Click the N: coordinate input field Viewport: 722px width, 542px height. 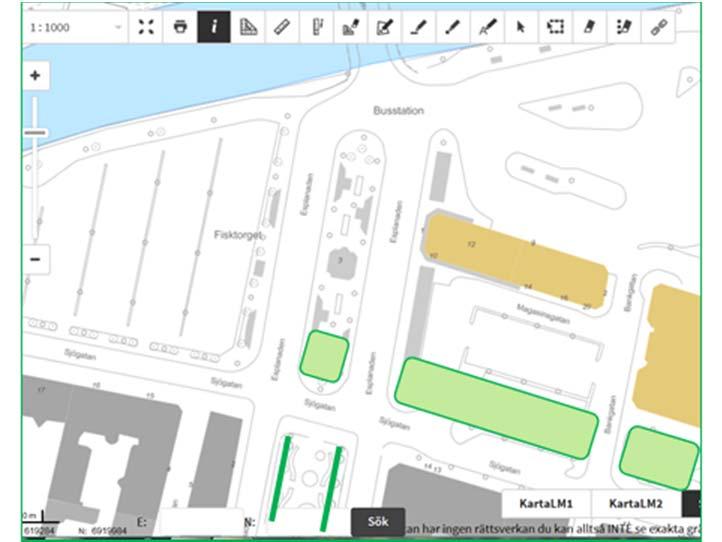click(304, 522)
